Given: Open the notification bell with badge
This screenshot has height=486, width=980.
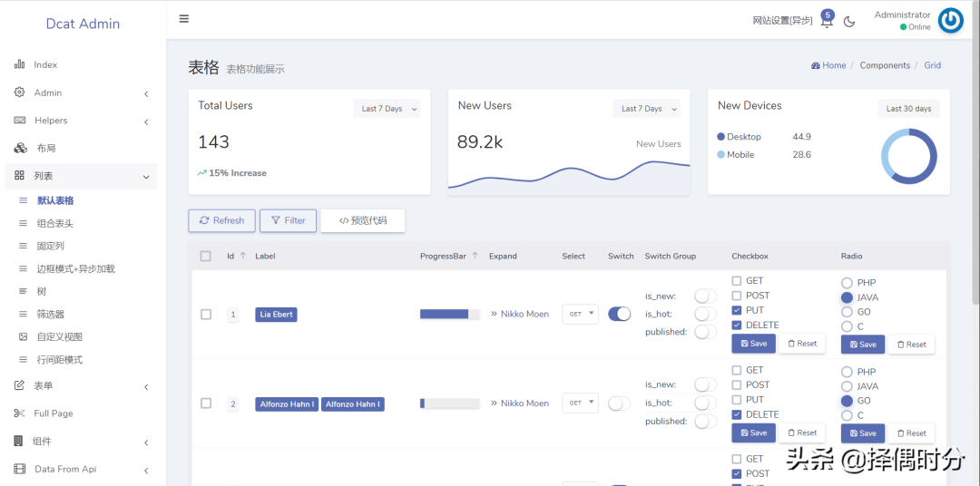Looking at the screenshot, I should click(826, 21).
